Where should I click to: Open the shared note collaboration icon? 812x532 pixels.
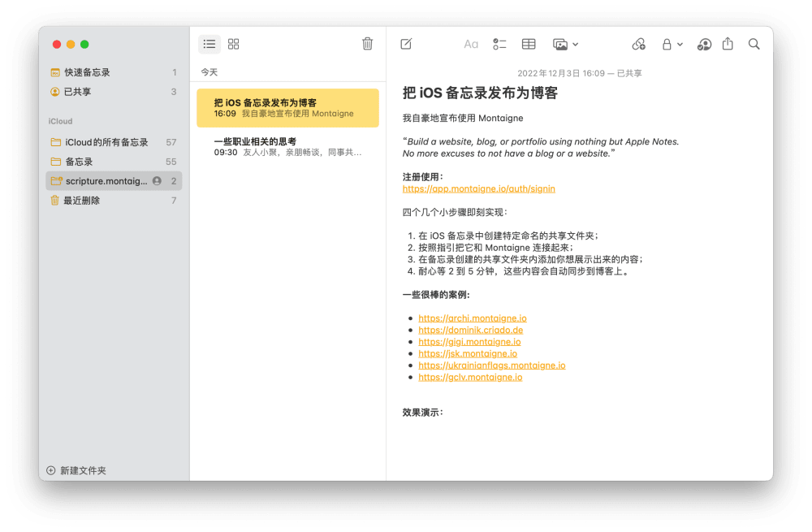(704, 44)
